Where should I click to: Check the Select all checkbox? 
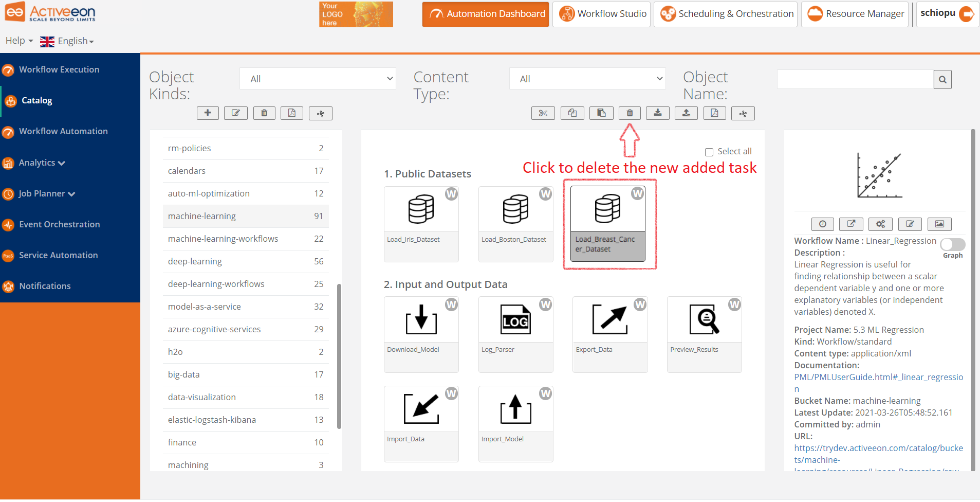tap(709, 152)
